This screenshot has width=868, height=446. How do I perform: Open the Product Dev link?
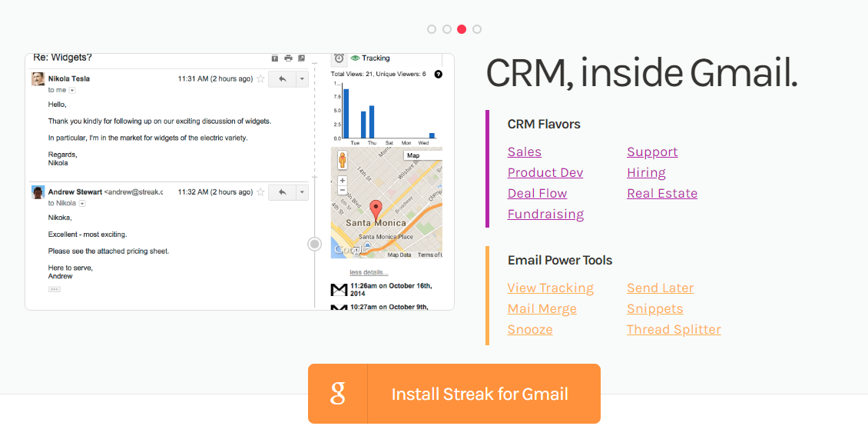coord(545,173)
